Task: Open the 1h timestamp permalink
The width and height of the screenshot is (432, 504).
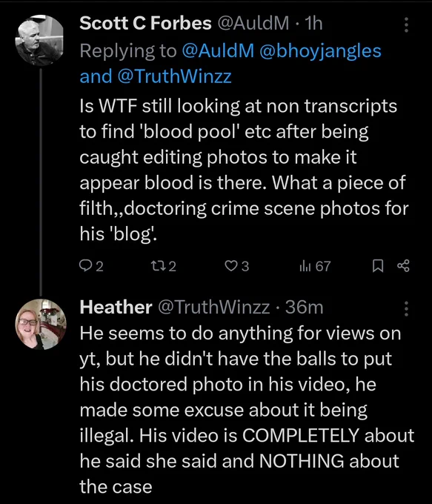Action: 313,23
